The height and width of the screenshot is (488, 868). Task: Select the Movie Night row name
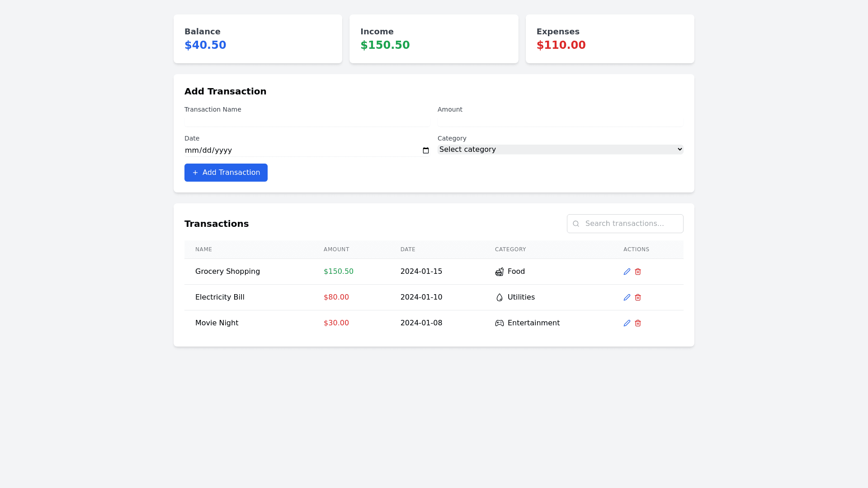click(x=217, y=323)
